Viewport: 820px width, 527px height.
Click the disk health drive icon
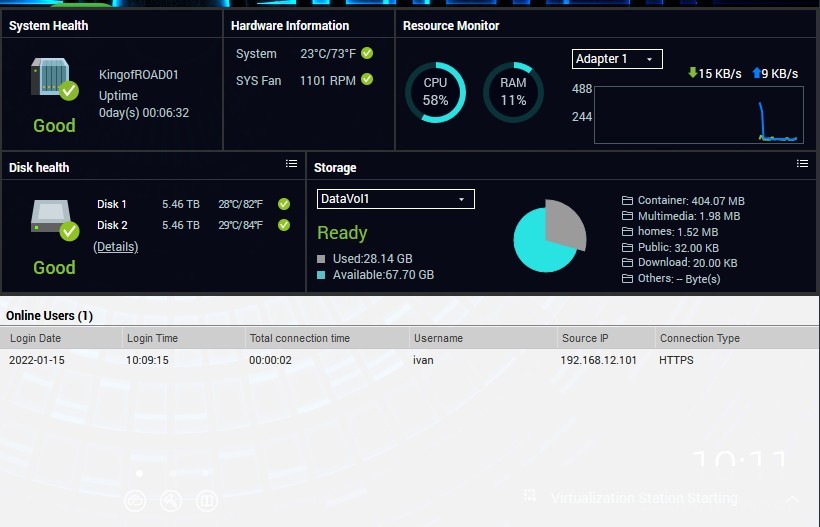pyautogui.click(x=54, y=220)
